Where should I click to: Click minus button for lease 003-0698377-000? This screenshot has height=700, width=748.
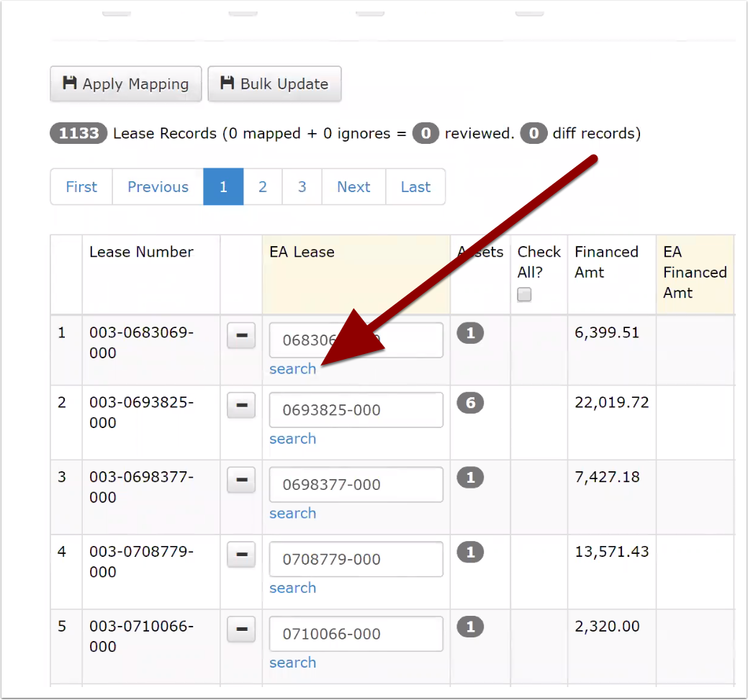(241, 479)
